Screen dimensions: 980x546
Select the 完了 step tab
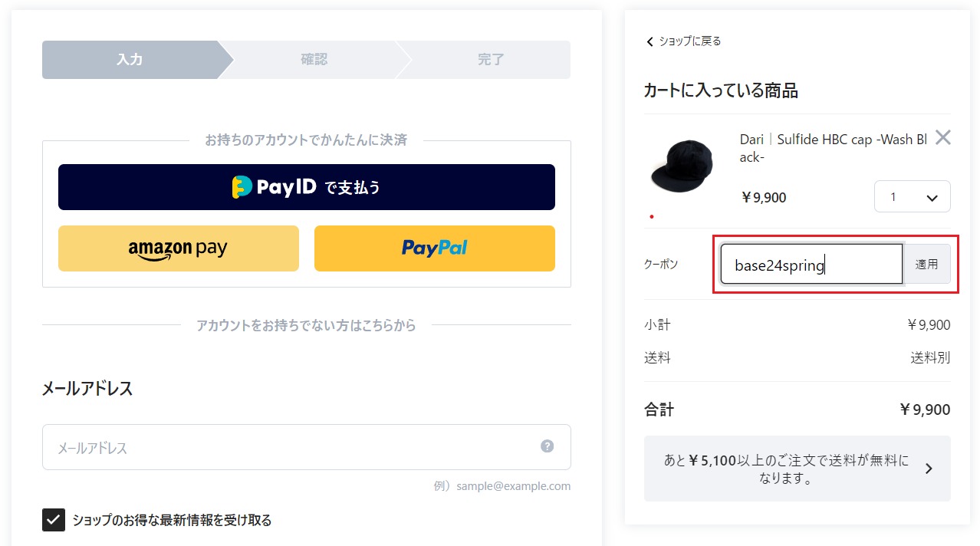tap(491, 60)
